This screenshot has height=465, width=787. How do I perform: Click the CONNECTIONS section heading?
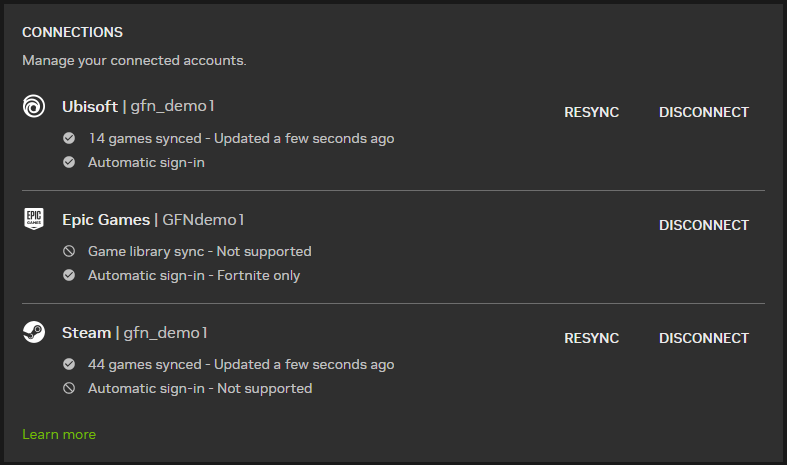(72, 32)
